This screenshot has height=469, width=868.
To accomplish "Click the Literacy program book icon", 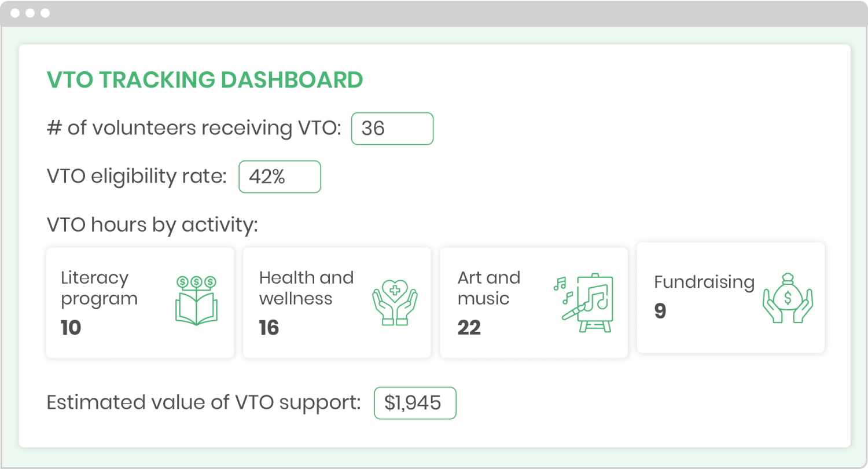I will pyautogui.click(x=197, y=300).
